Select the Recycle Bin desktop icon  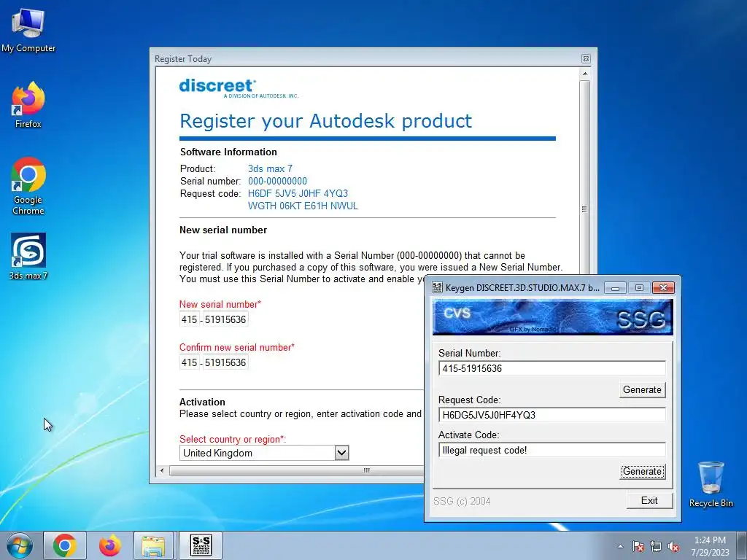[x=711, y=484]
